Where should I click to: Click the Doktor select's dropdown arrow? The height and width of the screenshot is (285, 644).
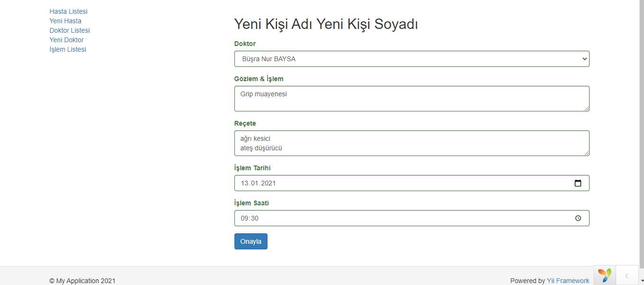point(583,59)
